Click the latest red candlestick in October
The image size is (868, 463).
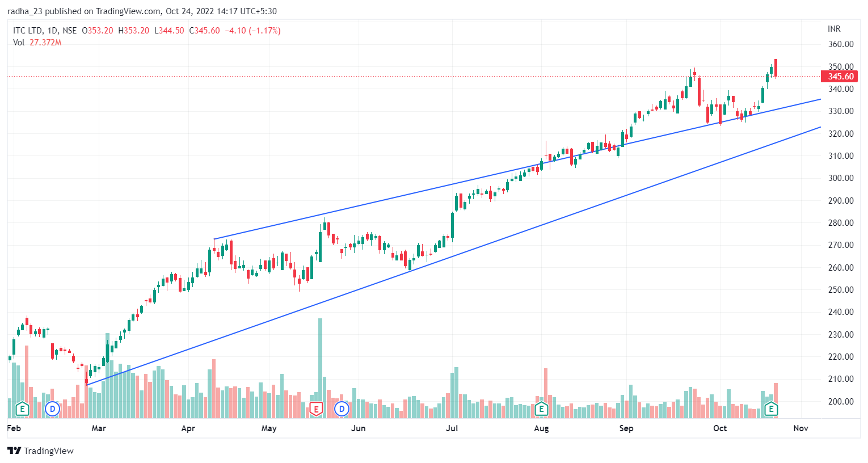click(776, 68)
